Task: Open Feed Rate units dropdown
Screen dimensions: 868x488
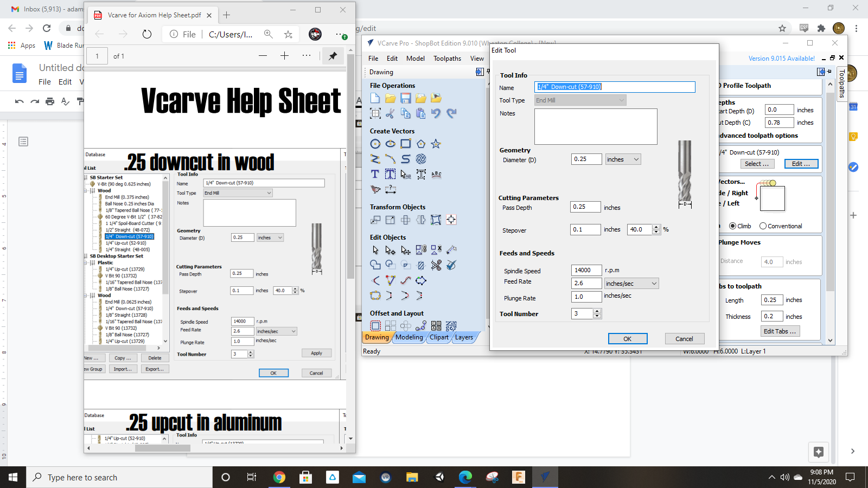Action: click(x=631, y=284)
